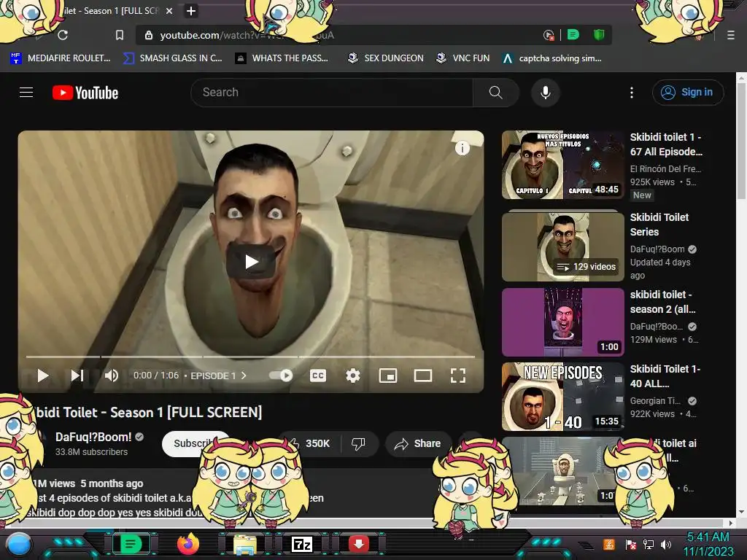Click the search magnifier button
Screen dimensions: 747x560
(x=495, y=93)
